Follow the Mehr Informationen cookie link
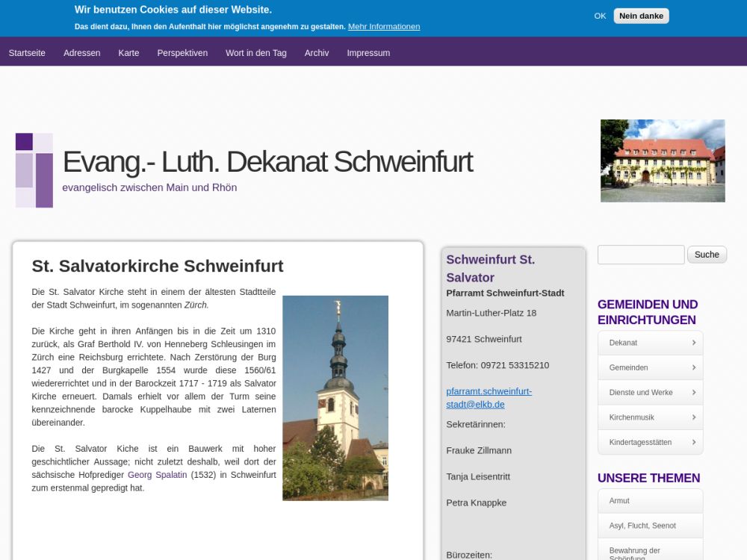 point(384,26)
